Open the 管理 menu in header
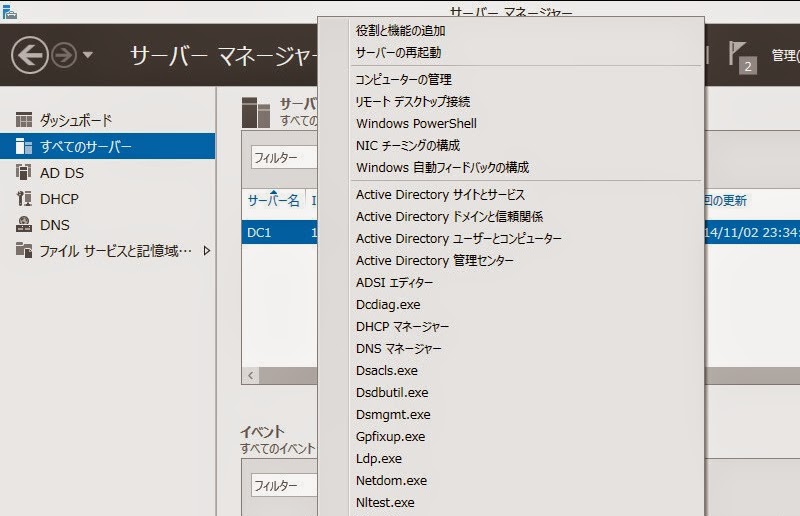Viewport: 800px width, 516px height. [x=785, y=55]
